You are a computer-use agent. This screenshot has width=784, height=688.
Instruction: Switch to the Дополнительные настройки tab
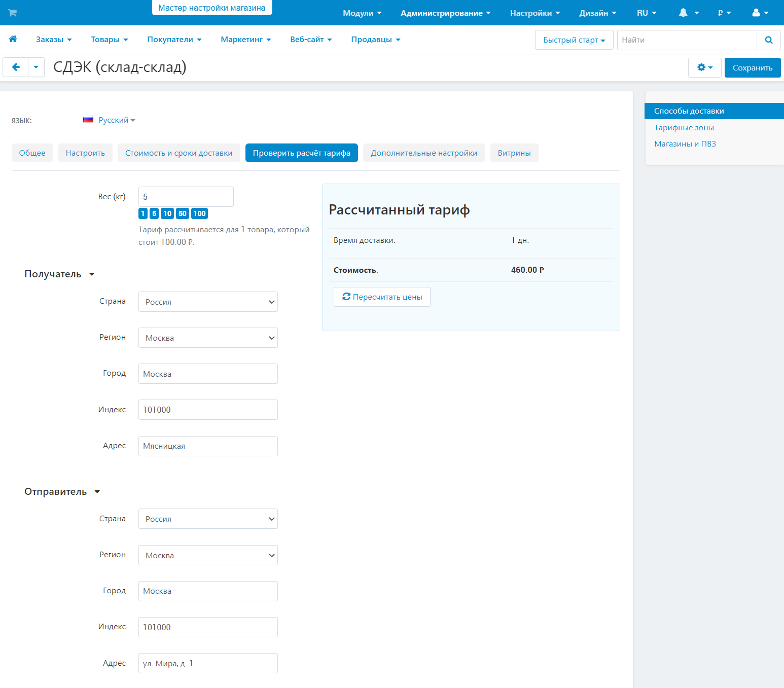tap(423, 153)
